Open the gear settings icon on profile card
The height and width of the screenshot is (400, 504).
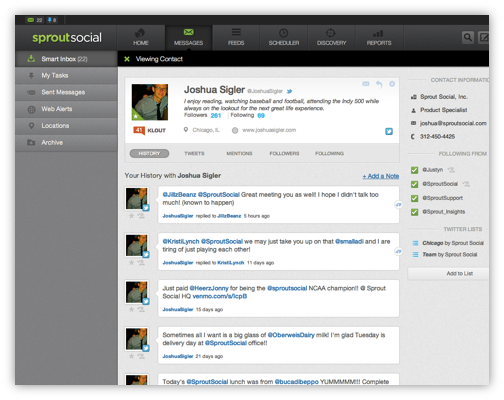pyautogui.click(x=392, y=84)
